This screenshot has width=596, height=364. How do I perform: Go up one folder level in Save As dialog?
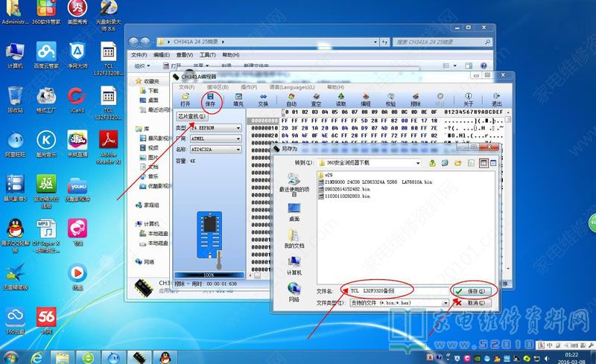point(432,163)
